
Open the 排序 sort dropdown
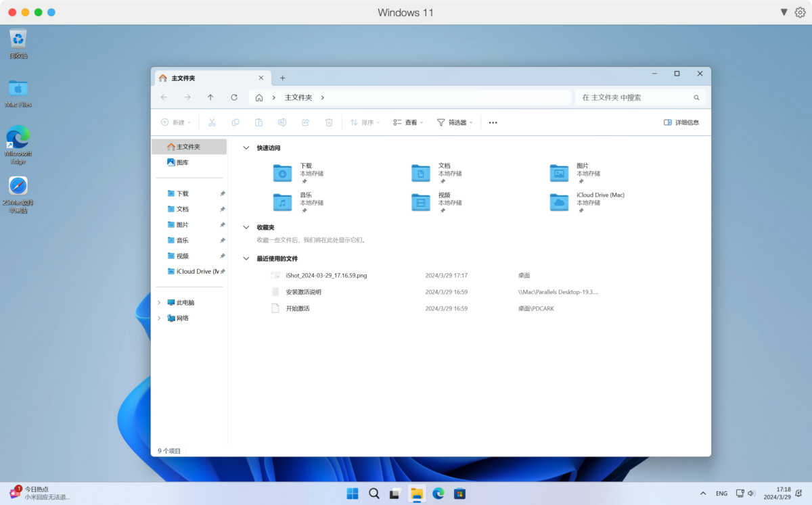(x=365, y=122)
